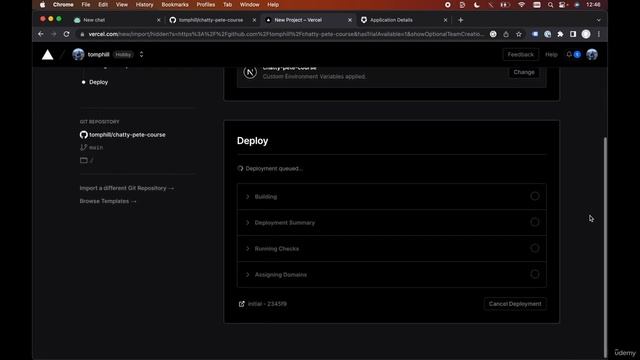Open tomphill account avatar in header
The height and width of the screenshot is (360, 640).
pyautogui.click(x=78, y=54)
